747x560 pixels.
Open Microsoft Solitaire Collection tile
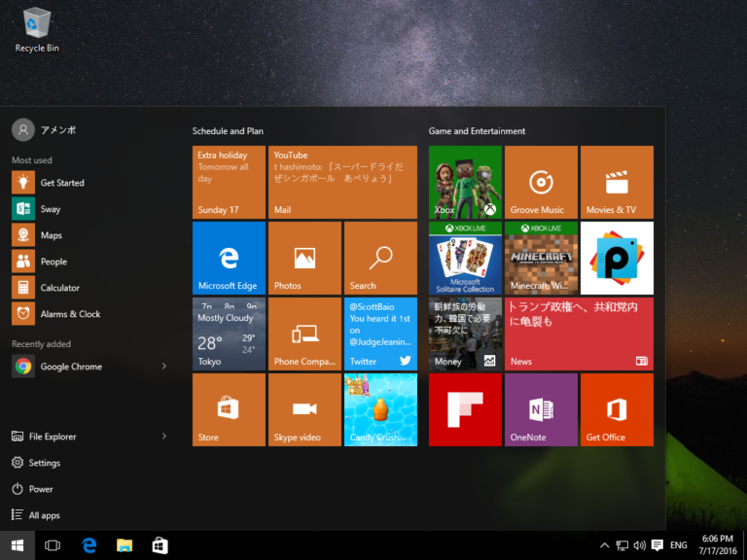click(465, 258)
